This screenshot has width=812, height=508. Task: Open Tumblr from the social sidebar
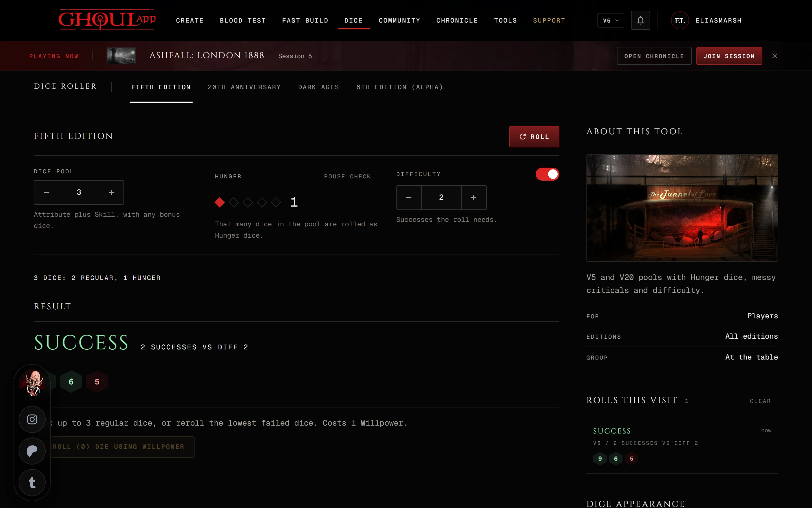click(32, 483)
